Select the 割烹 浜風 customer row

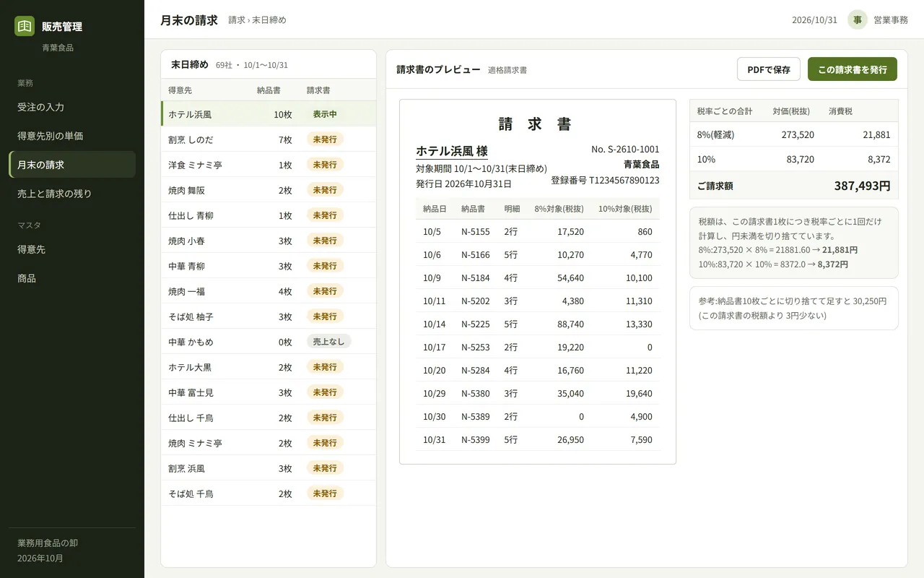click(269, 468)
